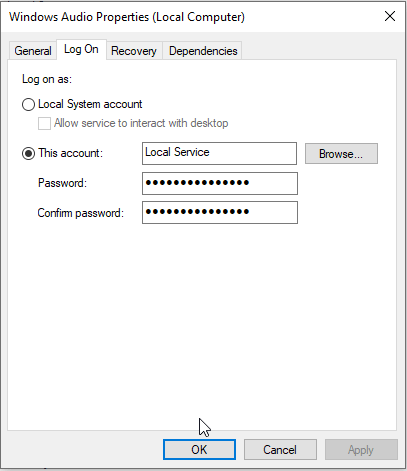Viewport: 407px width, 471px height.
Task: Click the 'Confirm password:' label text
Action: 81,213
